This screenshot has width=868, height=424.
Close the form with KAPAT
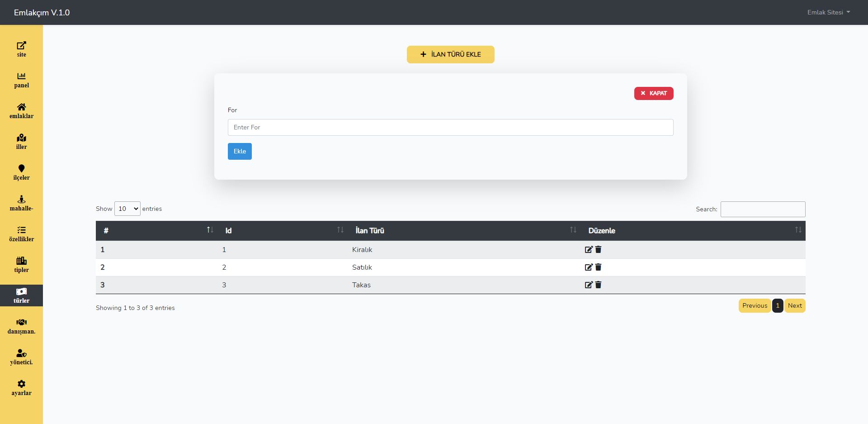point(654,93)
